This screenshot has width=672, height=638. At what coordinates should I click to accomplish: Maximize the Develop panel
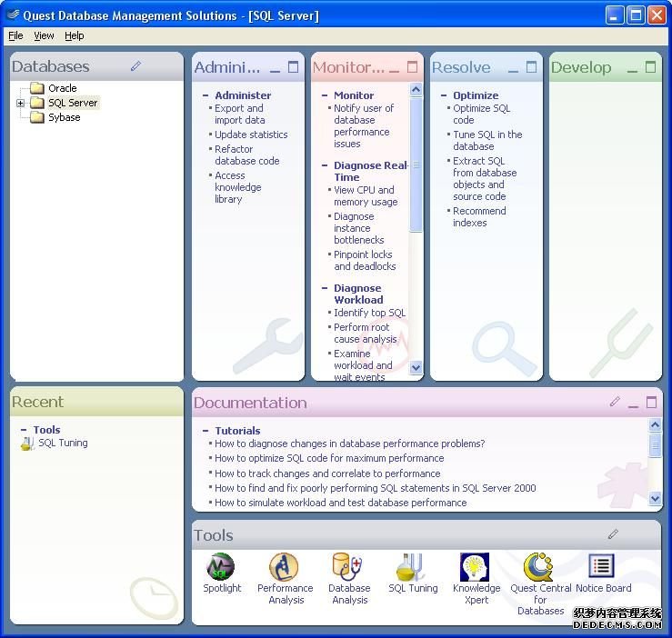[x=650, y=67]
